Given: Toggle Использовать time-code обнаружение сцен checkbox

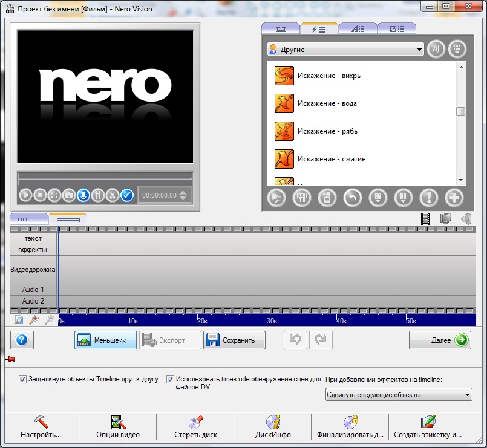Looking at the screenshot, I should click(170, 380).
